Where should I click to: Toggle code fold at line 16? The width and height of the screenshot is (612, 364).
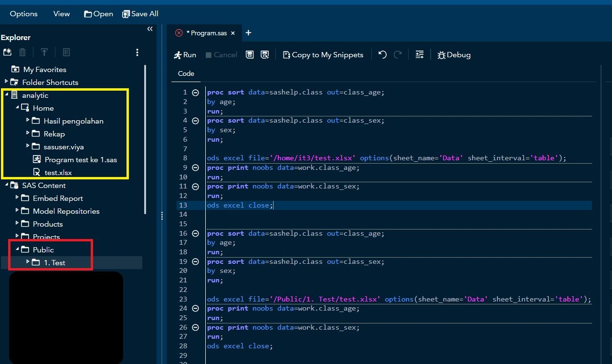[x=195, y=234]
